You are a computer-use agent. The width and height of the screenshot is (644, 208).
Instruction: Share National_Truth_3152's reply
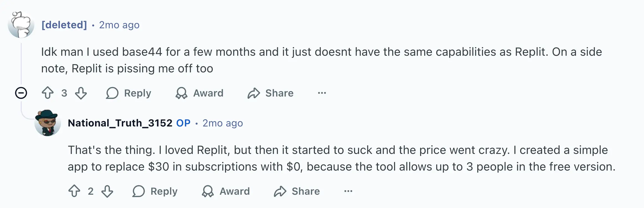click(x=297, y=191)
